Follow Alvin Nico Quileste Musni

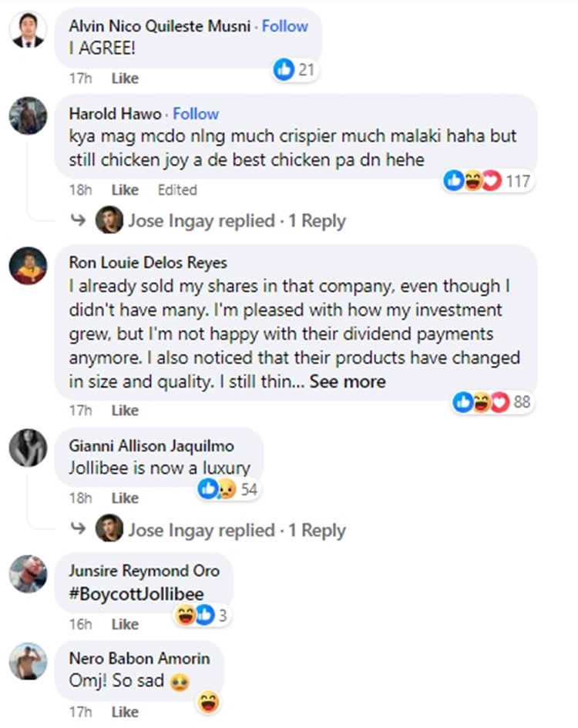tap(285, 26)
